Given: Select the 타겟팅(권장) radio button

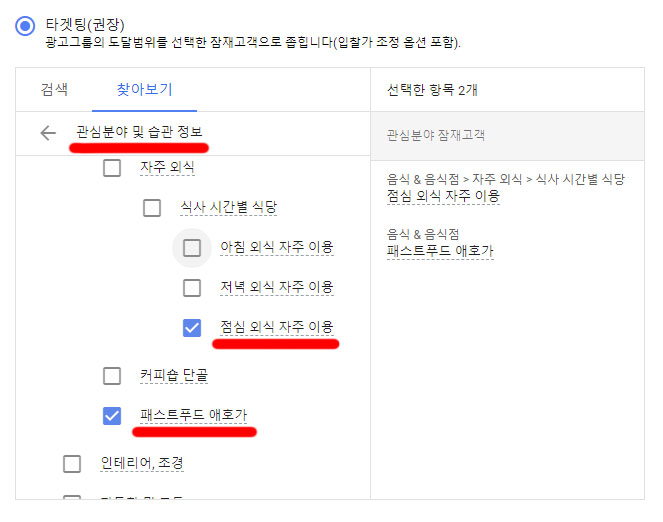Looking at the screenshot, I should point(24,25).
